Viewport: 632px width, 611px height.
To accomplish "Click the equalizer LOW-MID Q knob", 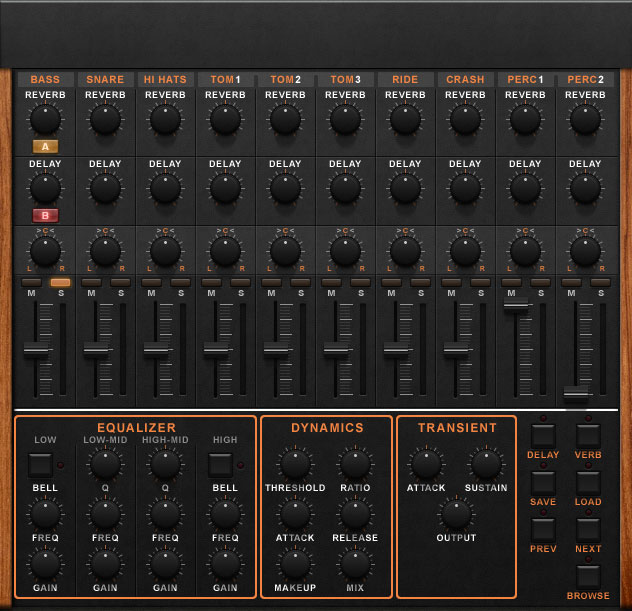I will tap(105, 464).
